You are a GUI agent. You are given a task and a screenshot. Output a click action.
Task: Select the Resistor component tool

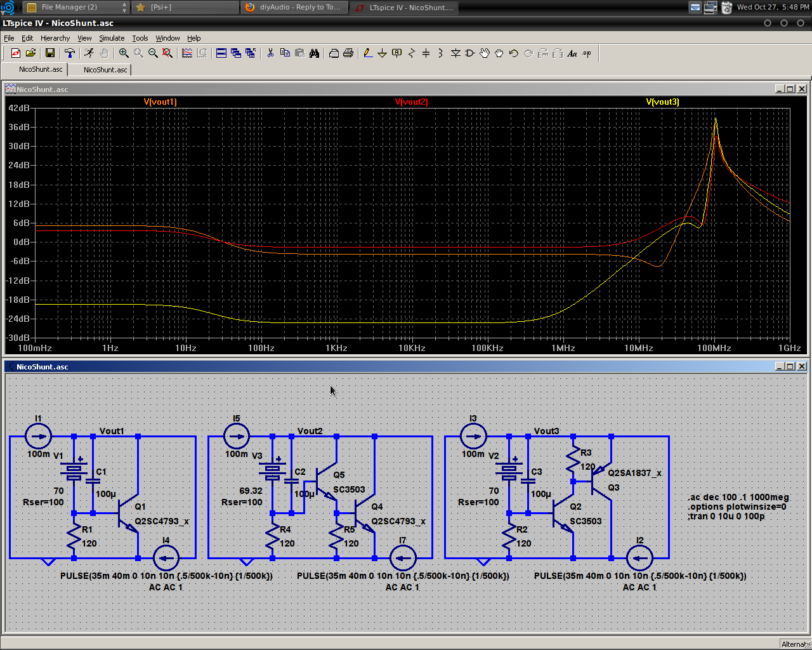[411, 53]
